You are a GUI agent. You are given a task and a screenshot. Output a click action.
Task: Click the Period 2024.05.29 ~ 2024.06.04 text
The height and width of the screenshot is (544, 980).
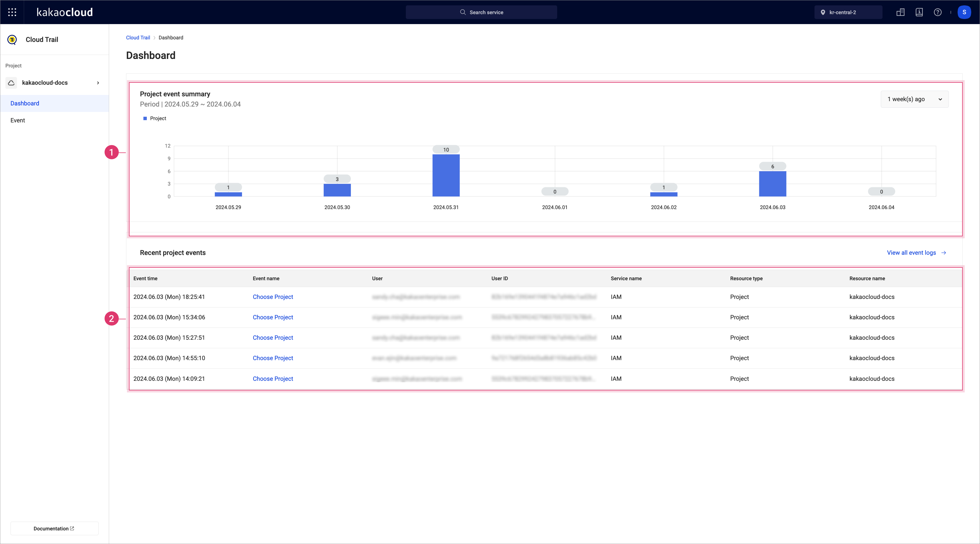tap(190, 104)
